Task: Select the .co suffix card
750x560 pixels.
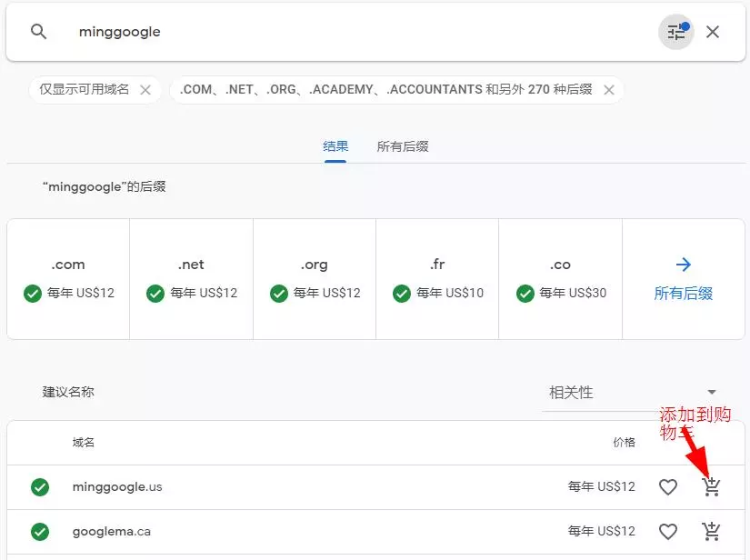Action: click(x=560, y=279)
